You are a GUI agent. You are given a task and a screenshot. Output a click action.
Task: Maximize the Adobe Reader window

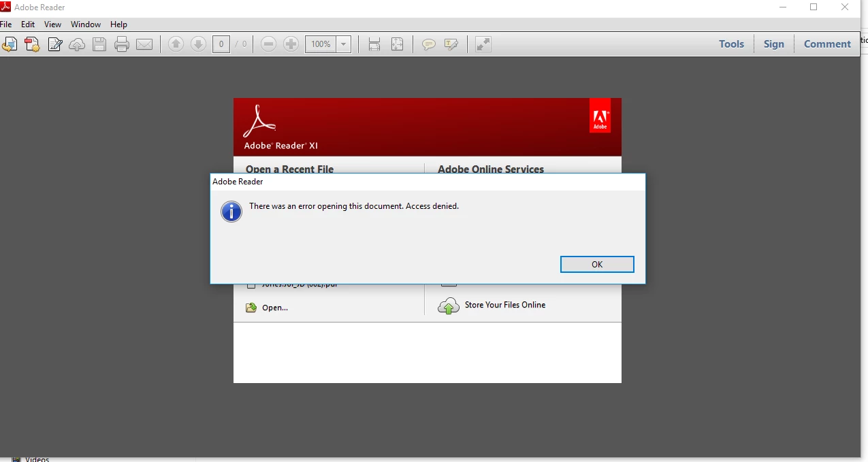click(814, 7)
